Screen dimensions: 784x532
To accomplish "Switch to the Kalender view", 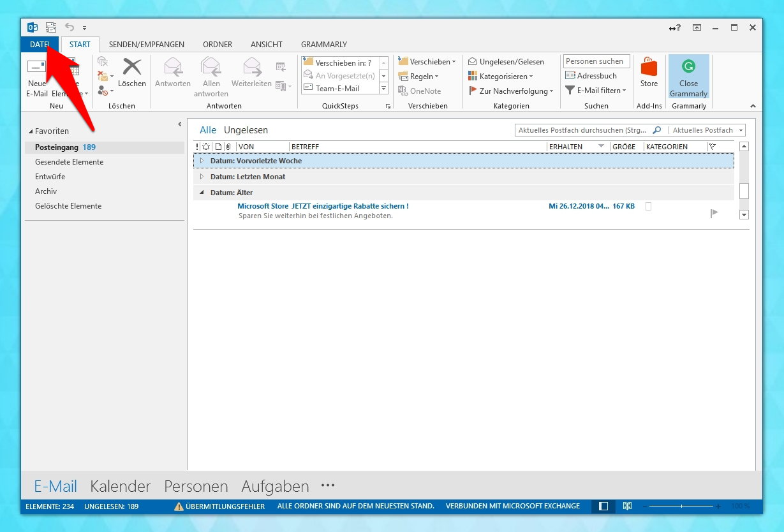I will point(121,487).
